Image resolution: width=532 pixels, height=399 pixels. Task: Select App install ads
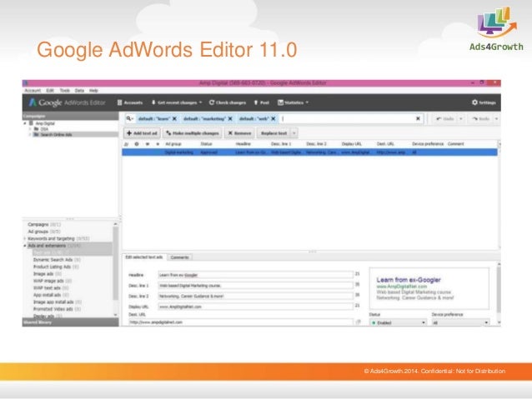click(51, 295)
